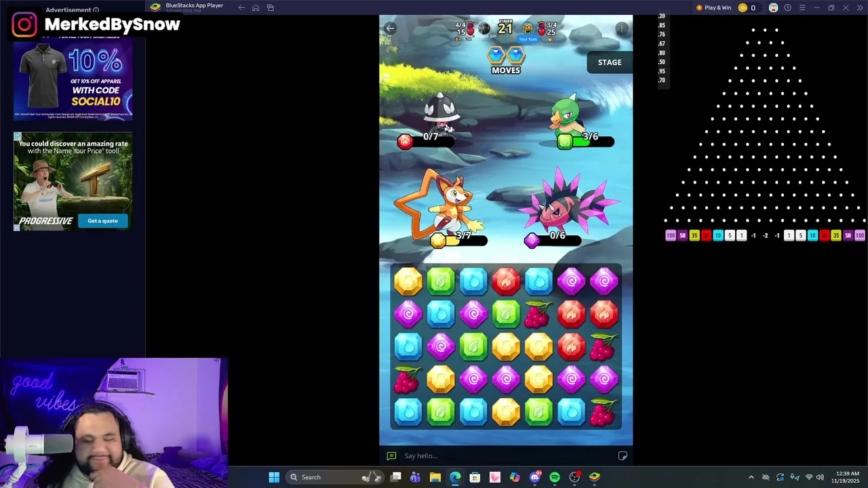Click the 3/6 green energy bar
This screenshot has width=868, height=488.
tap(586, 141)
